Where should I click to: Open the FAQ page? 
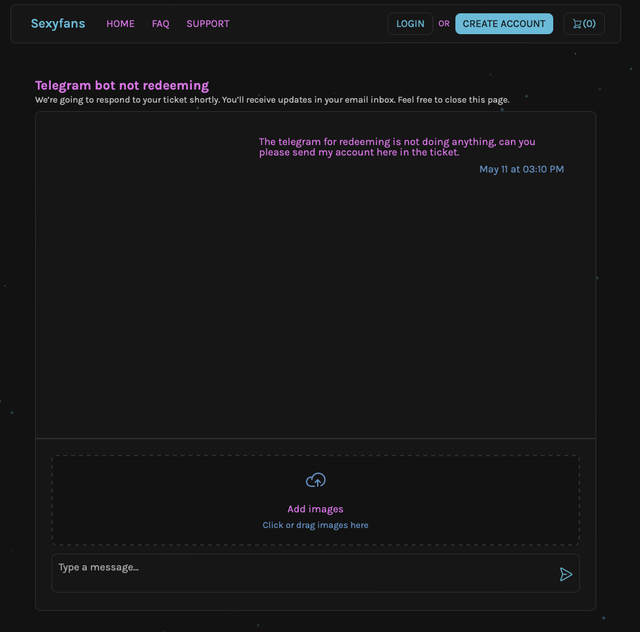[160, 24]
